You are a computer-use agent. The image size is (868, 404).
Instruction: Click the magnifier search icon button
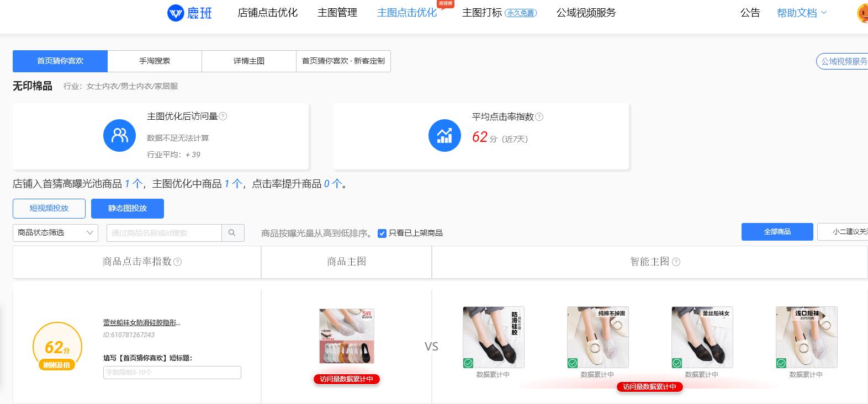pyautogui.click(x=232, y=233)
